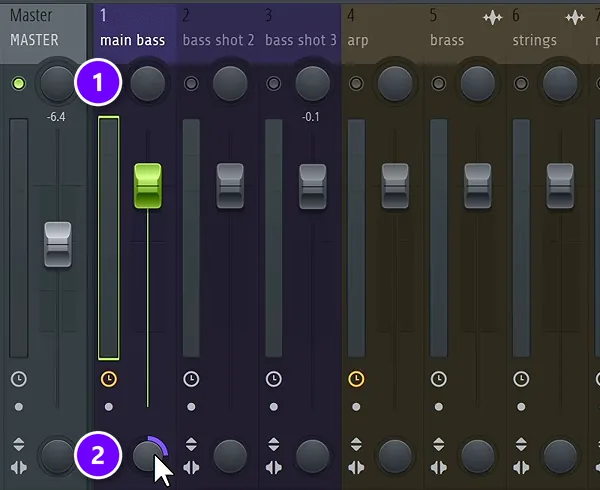Swap left/right channels on the brass track

[x=439, y=467]
